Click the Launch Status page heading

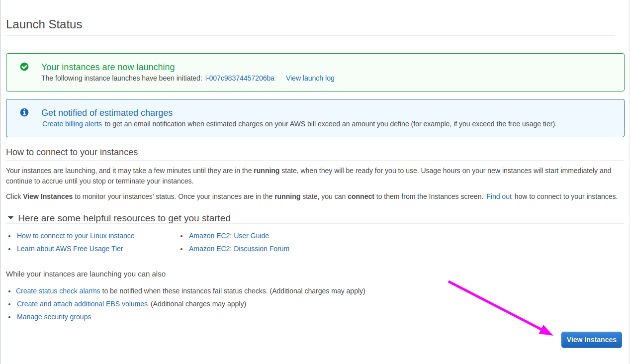coord(44,24)
